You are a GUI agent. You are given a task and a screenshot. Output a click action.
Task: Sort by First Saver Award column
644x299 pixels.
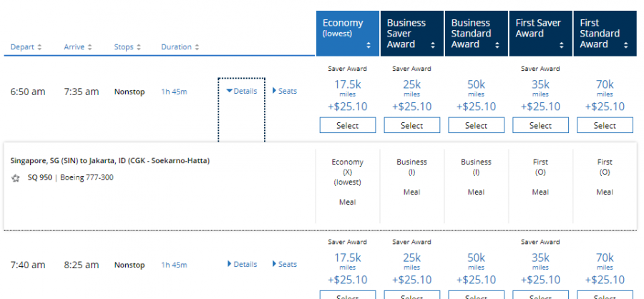coord(540,32)
